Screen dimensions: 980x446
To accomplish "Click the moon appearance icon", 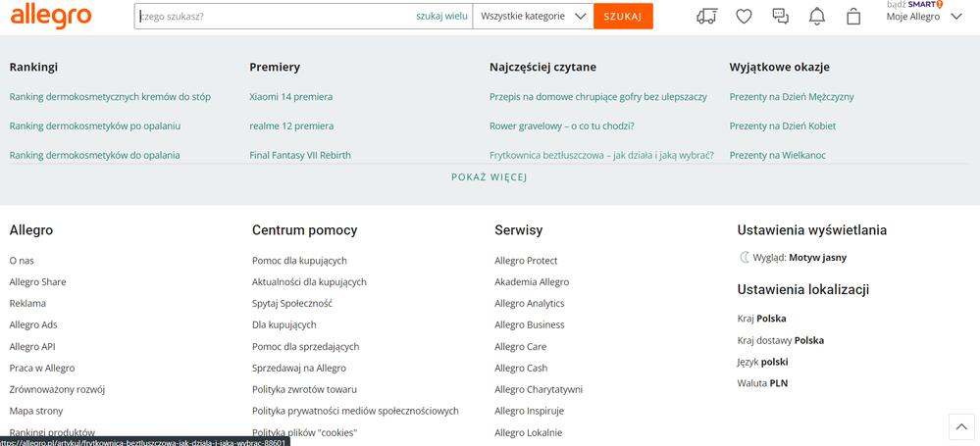I will 744,258.
